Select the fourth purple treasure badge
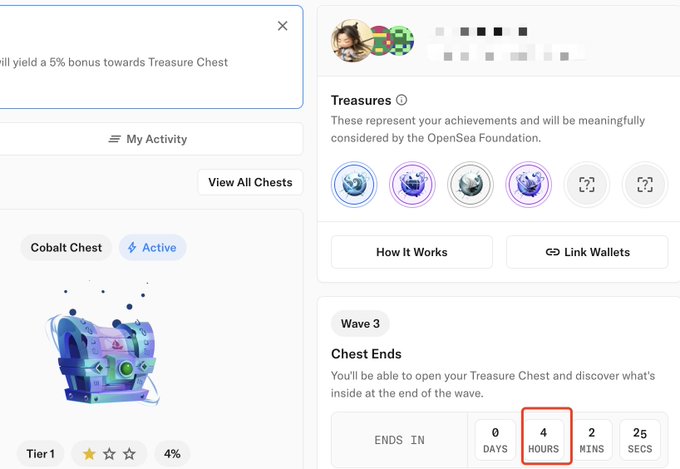This screenshot has height=469, width=680. click(x=528, y=185)
